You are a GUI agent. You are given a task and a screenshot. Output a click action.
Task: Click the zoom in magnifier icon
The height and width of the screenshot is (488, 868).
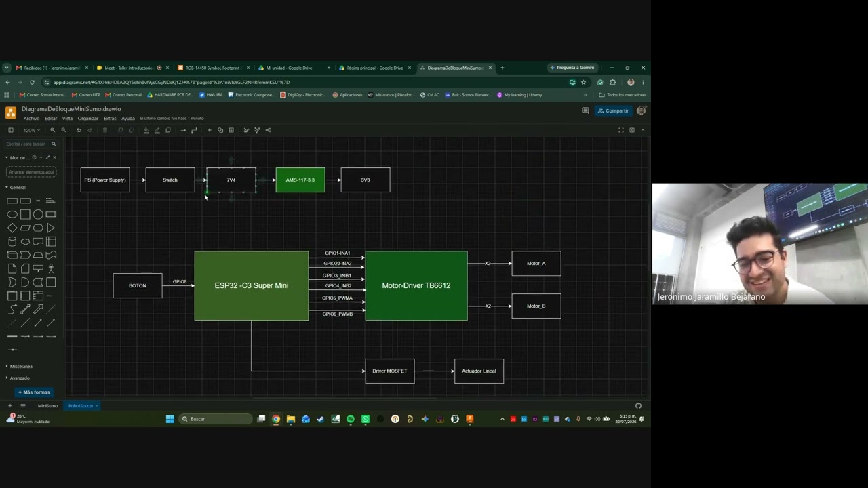53,130
